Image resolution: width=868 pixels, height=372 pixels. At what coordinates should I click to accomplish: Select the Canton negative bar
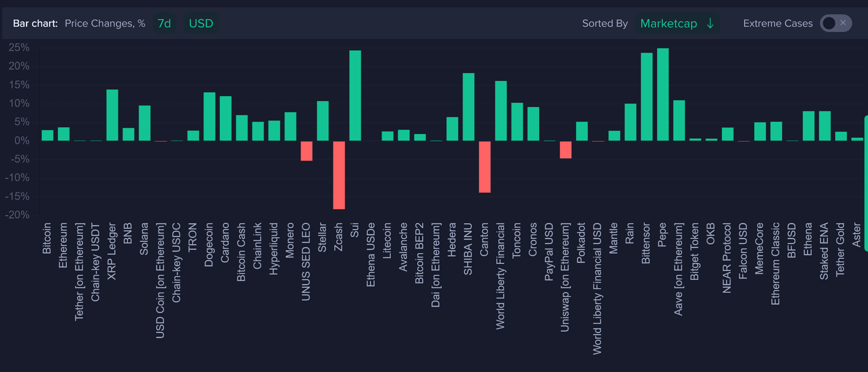click(484, 167)
